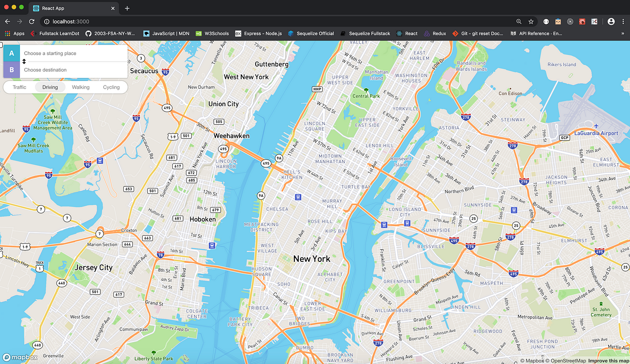
Task: Open the Chrome three-dot menu
Action: [623, 21]
